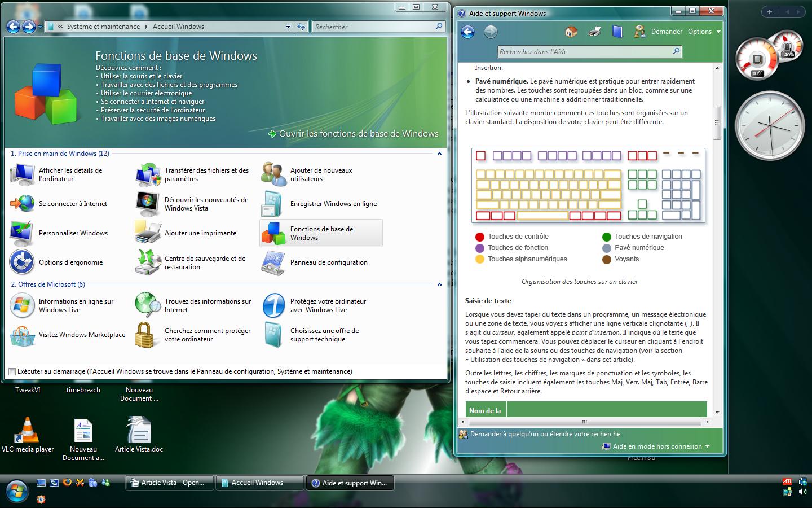Click the sidebar clock gadget
Screen dimensions: 812x508
[x=770, y=126]
